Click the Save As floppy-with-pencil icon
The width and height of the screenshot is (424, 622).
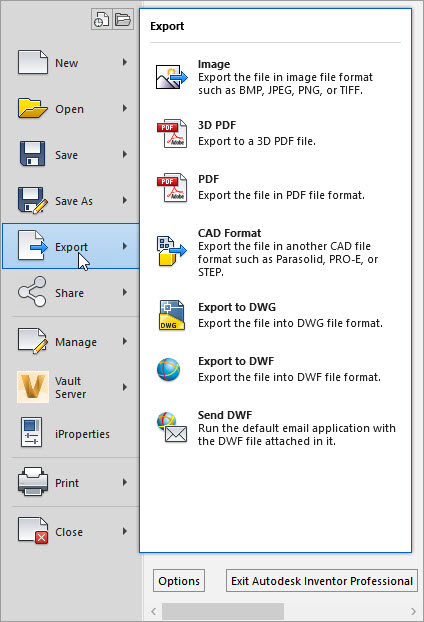33,200
